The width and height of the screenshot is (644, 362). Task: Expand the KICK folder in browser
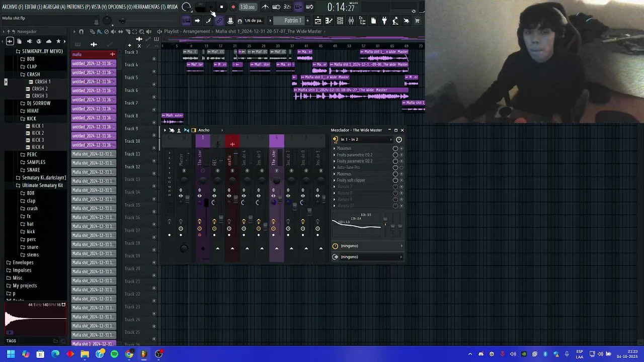31,119
